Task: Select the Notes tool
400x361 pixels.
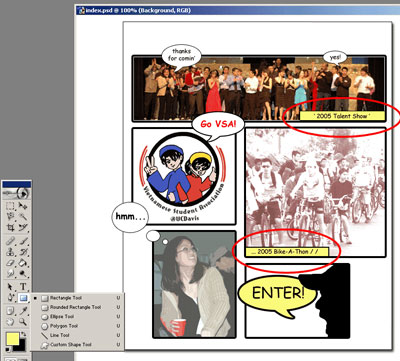Action: [11, 311]
